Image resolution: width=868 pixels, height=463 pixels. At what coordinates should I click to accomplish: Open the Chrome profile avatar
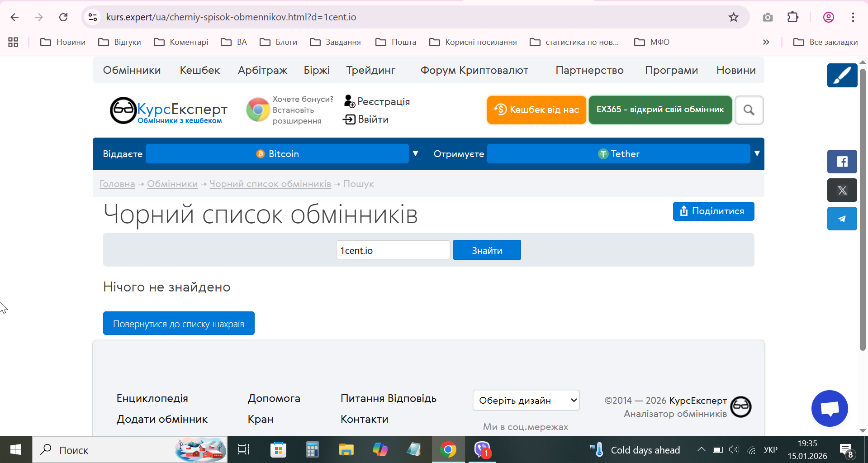828,17
